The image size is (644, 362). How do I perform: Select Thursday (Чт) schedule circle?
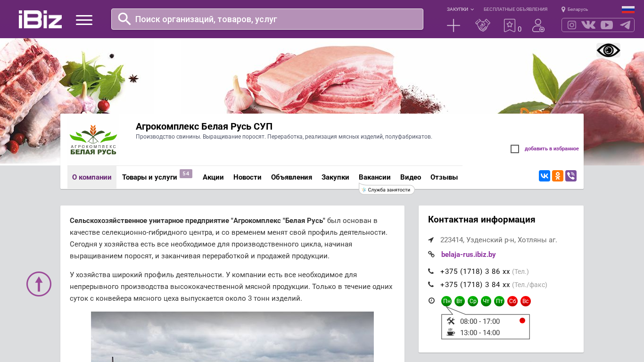click(486, 301)
